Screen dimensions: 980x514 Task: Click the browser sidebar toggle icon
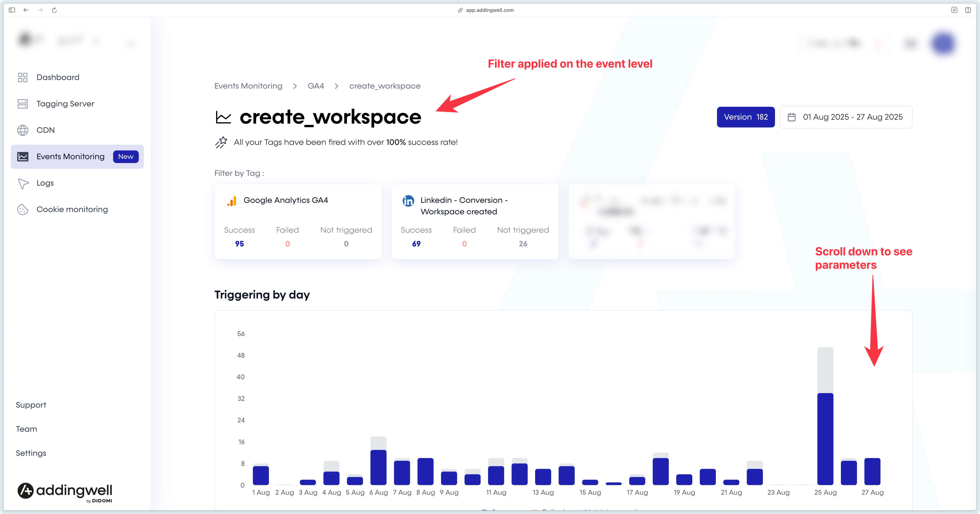point(12,10)
